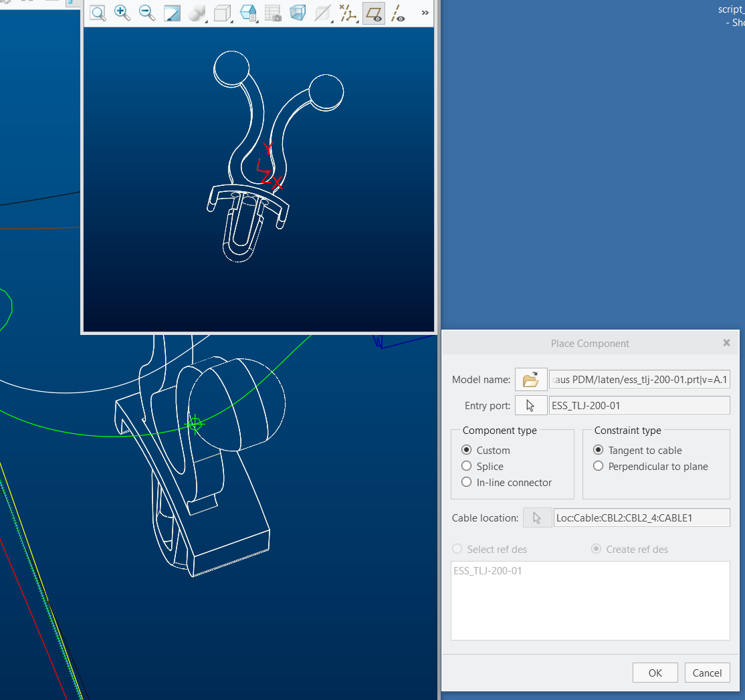Viewport: 745px width, 700px height.
Task: Select the Splice component type
Action: [x=466, y=466]
